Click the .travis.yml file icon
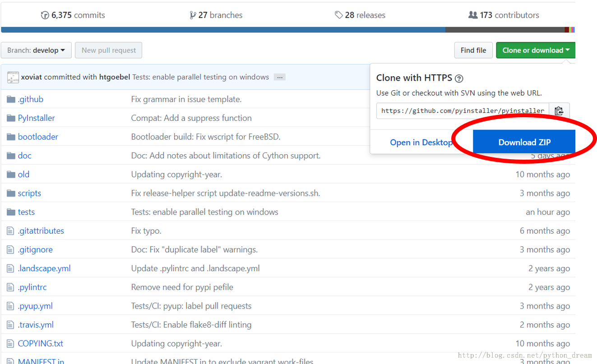The height and width of the screenshot is (364, 597). pos(11,325)
